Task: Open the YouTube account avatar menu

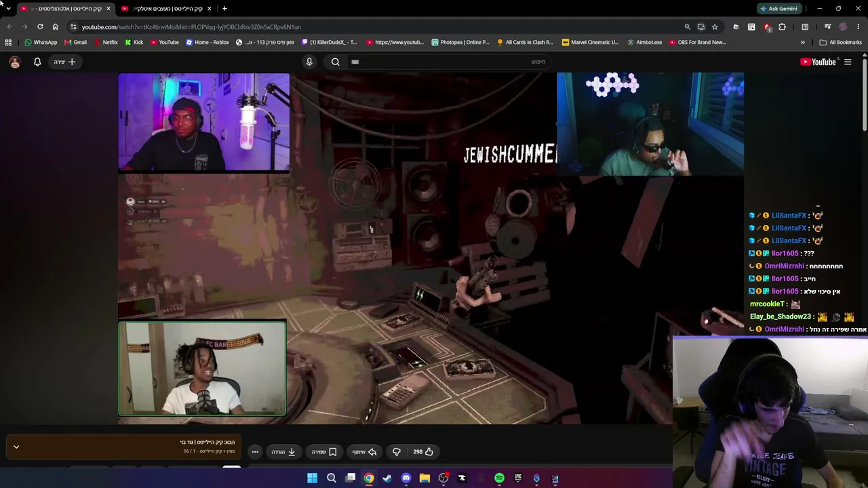Action: (x=15, y=62)
